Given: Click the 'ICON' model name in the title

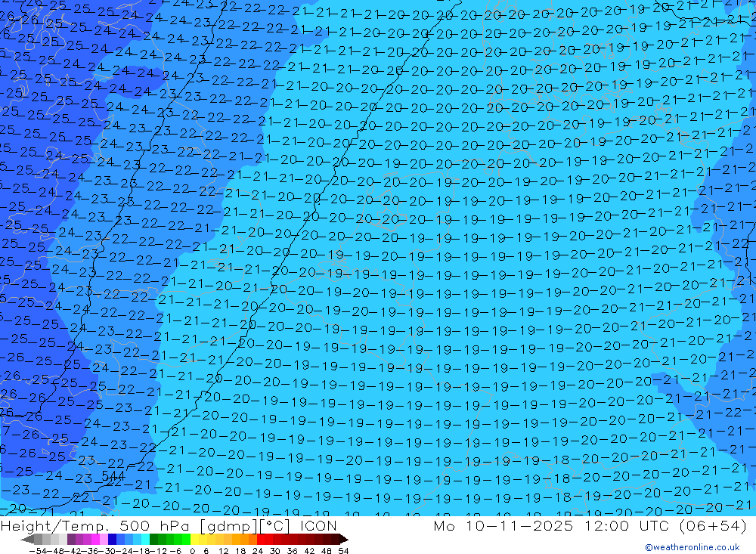Looking at the screenshot, I should point(318,525).
